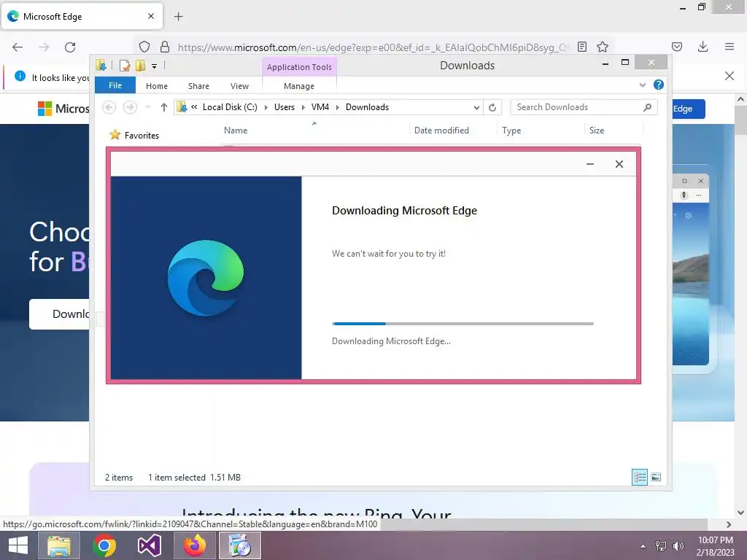Click the Explorer back navigation button
The image size is (747, 560).
pyautogui.click(x=109, y=107)
